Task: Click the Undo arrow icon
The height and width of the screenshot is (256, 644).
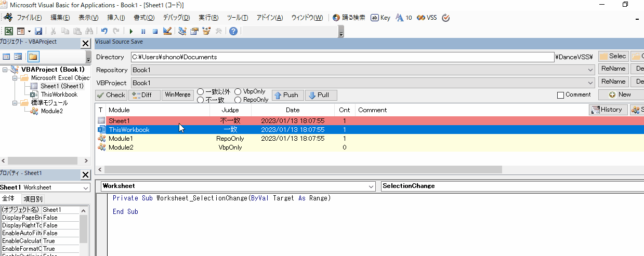Action: (104, 31)
